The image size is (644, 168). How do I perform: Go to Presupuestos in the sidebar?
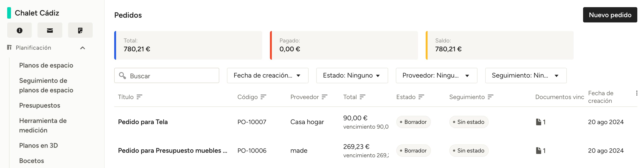tap(39, 105)
